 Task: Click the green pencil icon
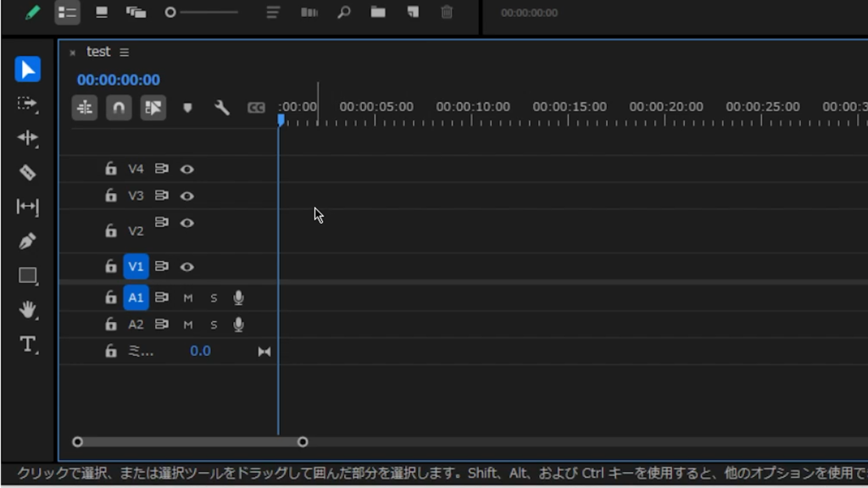click(33, 12)
